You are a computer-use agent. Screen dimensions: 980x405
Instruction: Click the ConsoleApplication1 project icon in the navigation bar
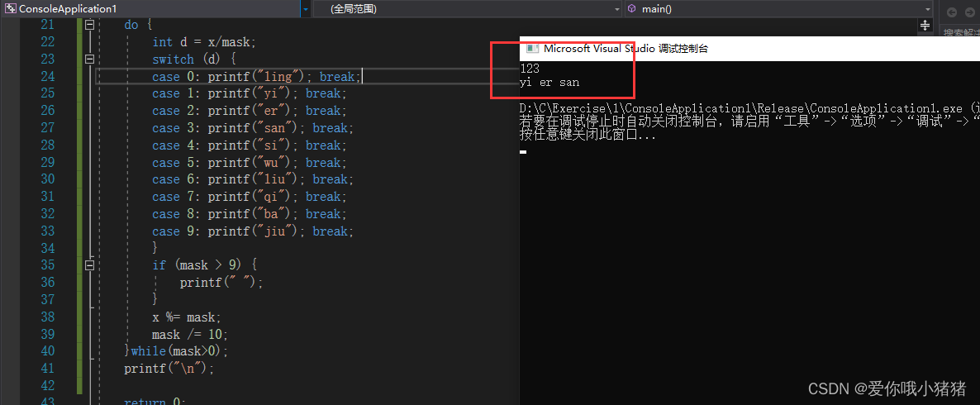coord(10,9)
